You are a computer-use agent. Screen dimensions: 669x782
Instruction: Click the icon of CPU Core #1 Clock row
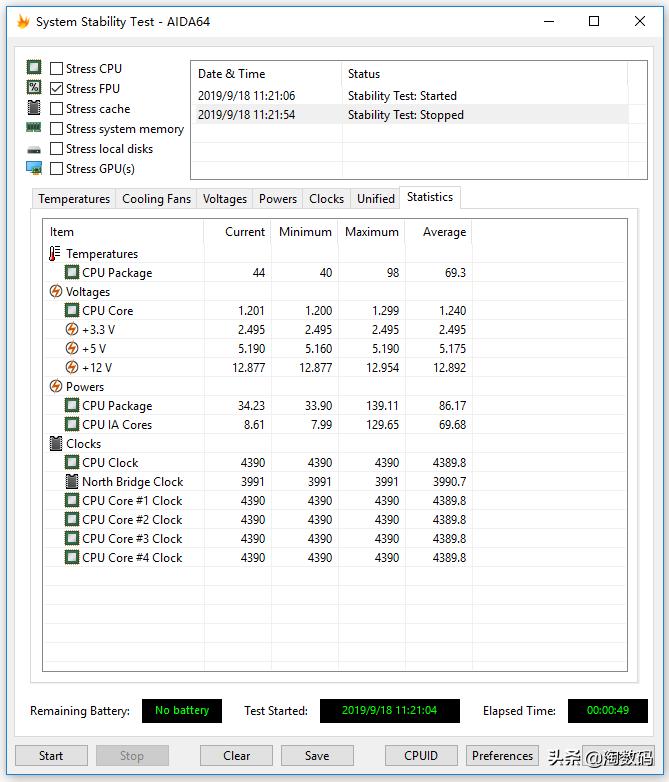click(72, 500)
